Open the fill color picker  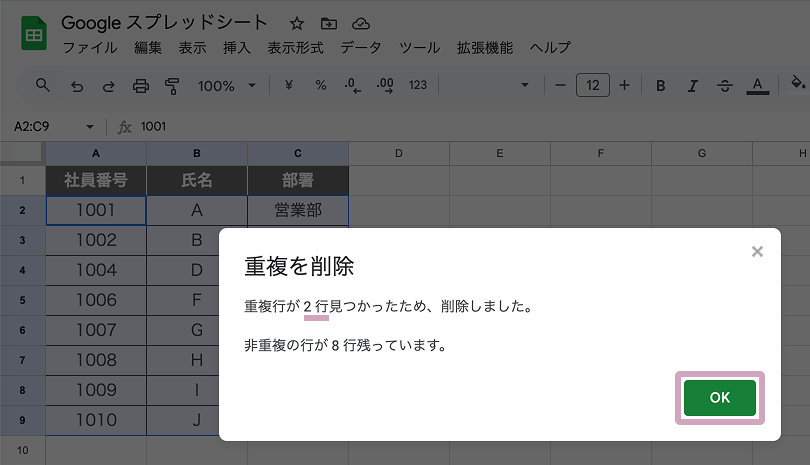click(798, 84)
